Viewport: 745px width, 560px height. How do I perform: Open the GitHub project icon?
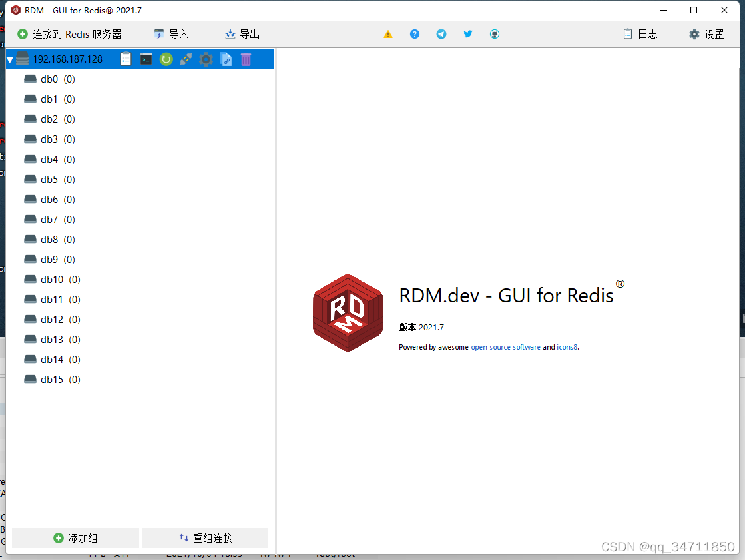click(495, 33)
